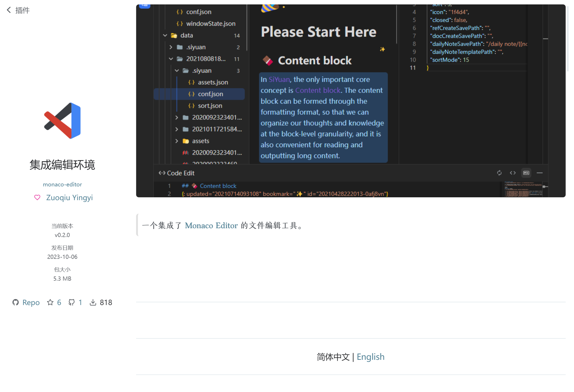
Task: Click the refresh icon in Code Edit bar
Action: click(x=499, y=173)
